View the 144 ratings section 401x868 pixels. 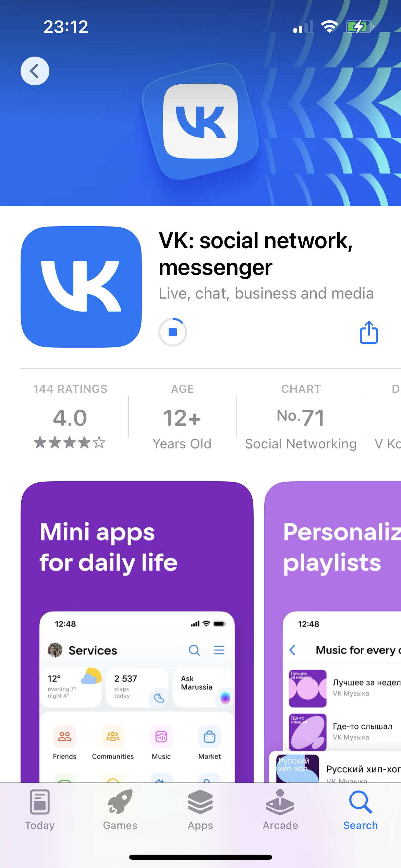pyautogui.click(x=70, y=416)
